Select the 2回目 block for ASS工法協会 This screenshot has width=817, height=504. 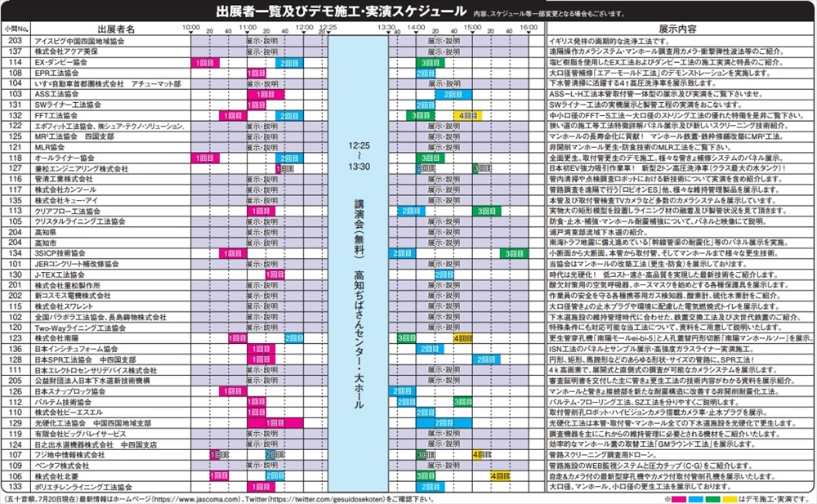pyautogui.click(x=453, y=94)
